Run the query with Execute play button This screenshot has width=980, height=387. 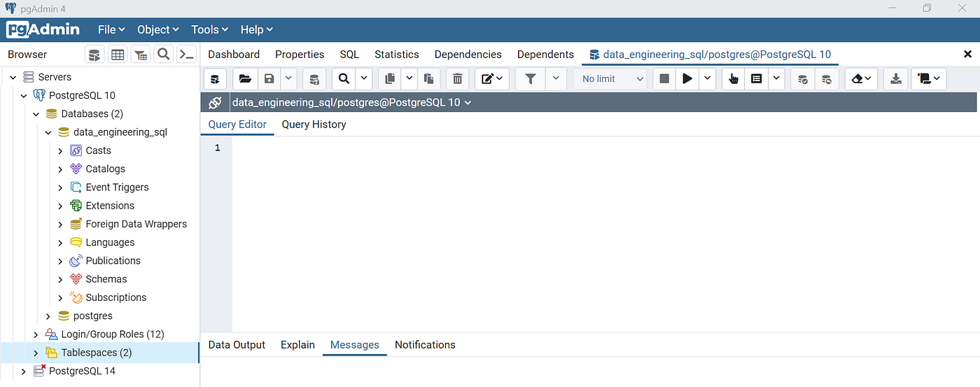(687, 79)
